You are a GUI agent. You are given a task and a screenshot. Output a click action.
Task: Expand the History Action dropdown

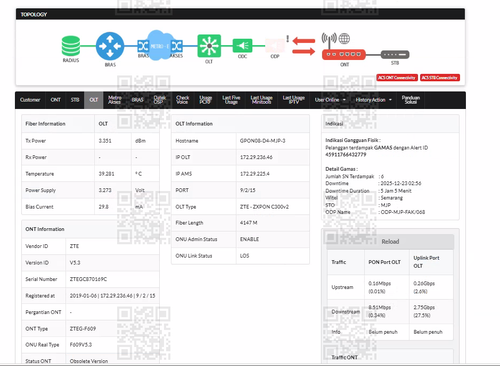tap(373, 100)
